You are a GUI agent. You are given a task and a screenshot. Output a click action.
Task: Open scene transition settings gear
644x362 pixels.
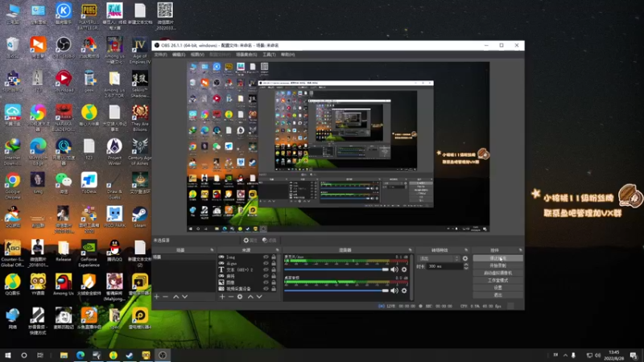[464, 258]
